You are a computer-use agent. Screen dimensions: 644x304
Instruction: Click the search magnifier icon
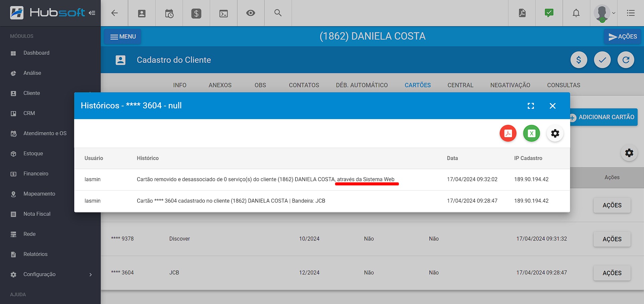click(x=278, y=13)
